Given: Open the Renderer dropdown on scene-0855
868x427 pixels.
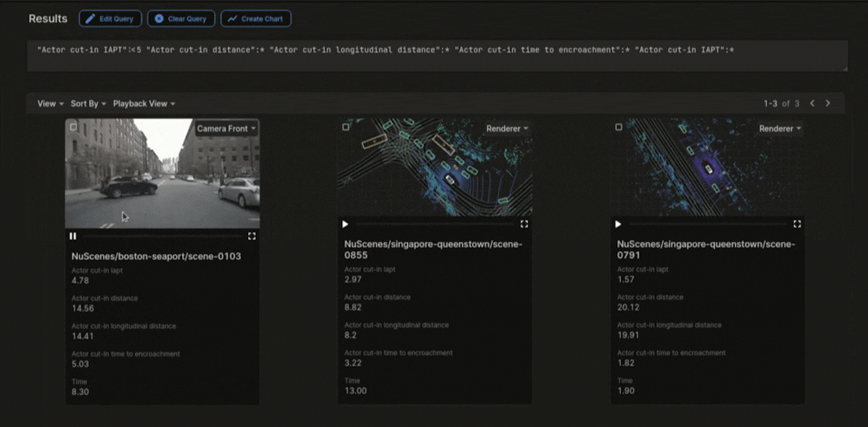Looking at the screenshot, I should point(506,128).
